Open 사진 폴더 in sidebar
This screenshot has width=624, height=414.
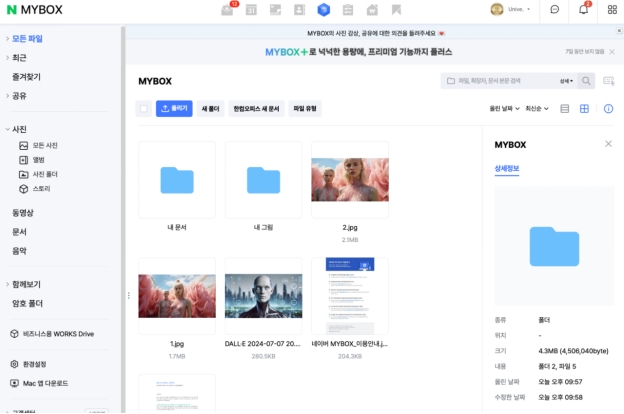(39, 174)
